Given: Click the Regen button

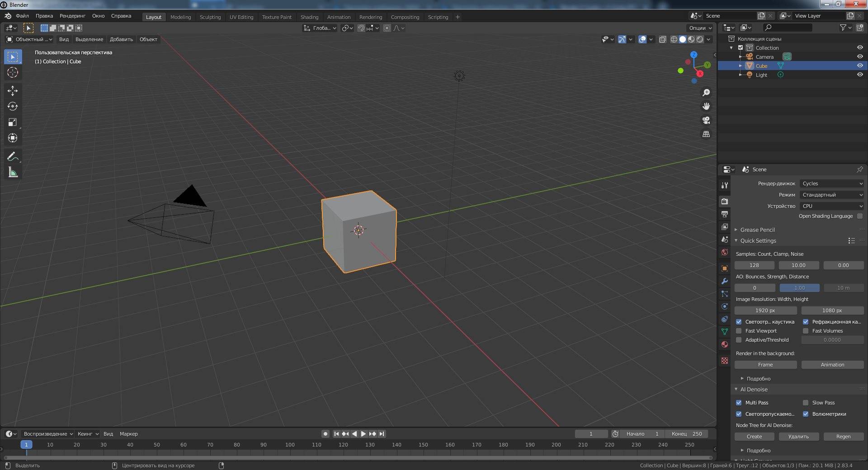Looking at the screenshot, I should (x=843, y=437).
